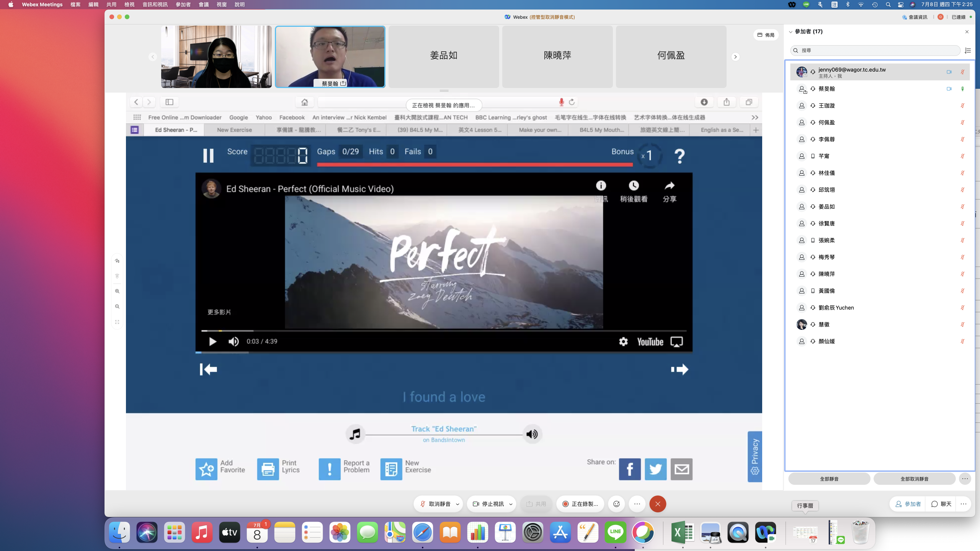This screenshot has height=551, width=980.
Task: Collapse the 參加者 (17) panel header
Action: tap(791, 32)
